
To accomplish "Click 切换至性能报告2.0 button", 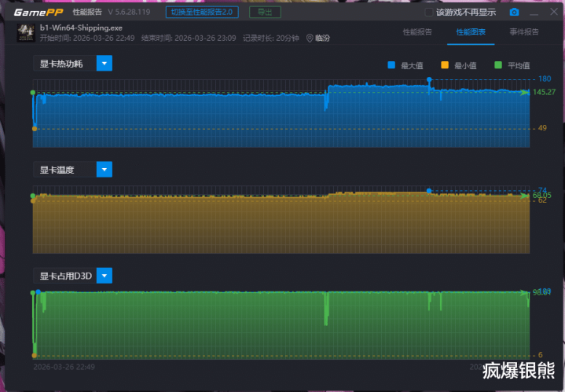I will click(x=204, y=13).
